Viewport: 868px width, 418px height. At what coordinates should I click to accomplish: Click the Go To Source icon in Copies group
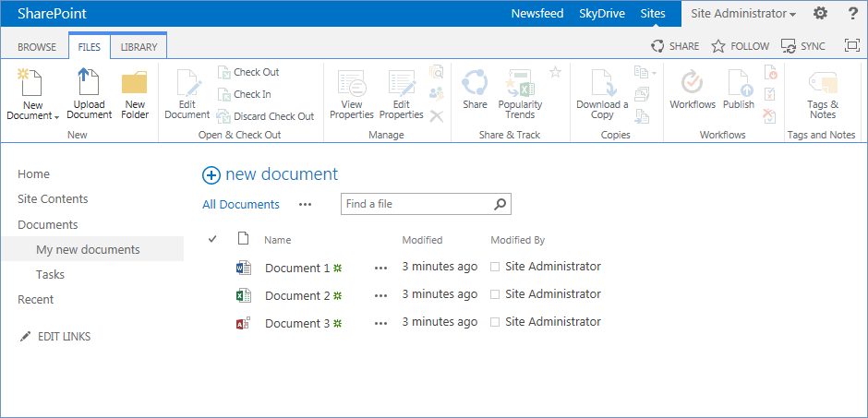click(x=641, y=116)
